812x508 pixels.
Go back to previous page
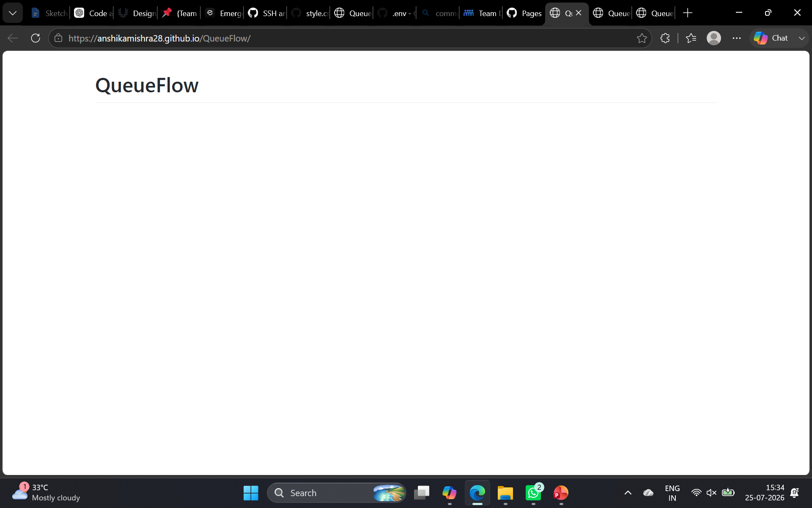(13, 38)
